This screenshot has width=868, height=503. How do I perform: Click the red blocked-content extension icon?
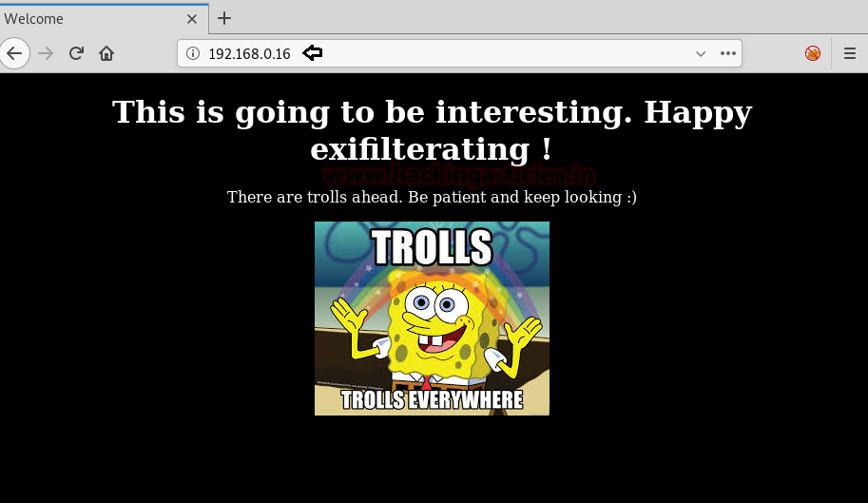(x=813, y=53)
